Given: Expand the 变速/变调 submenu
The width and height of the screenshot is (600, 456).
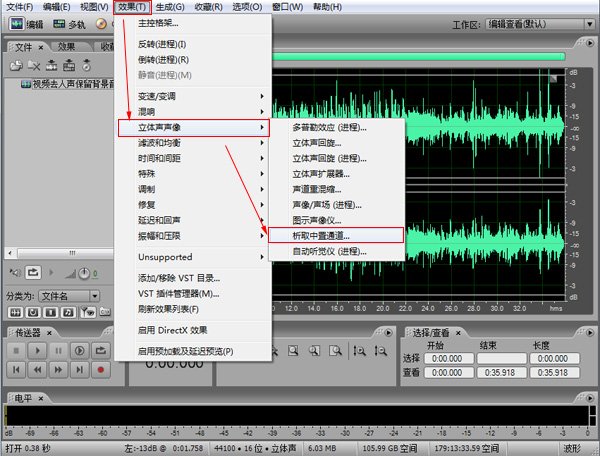Looking at the screenshot, I should tap(192, 96).
